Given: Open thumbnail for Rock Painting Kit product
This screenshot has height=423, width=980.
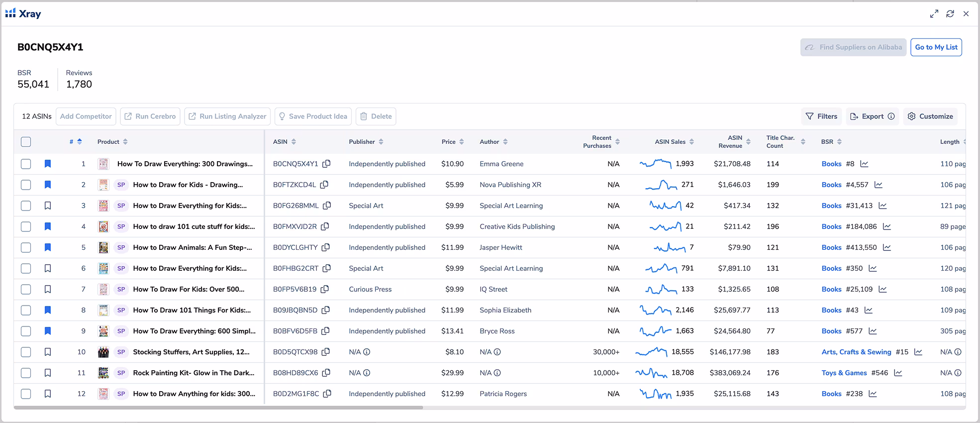Looking at the screenshot, I should coord(103,373).
